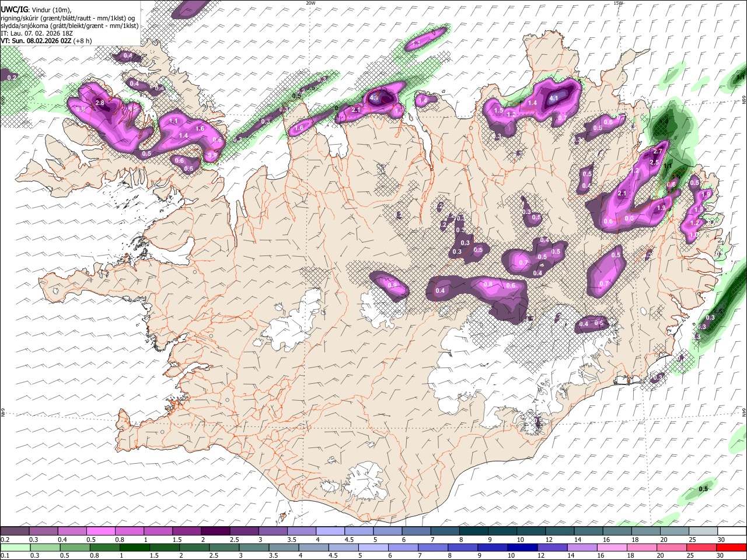
Task: Click the slate blue 6 swatch in the top legend row
Action: pyautogui.click(x=416, y=531)
